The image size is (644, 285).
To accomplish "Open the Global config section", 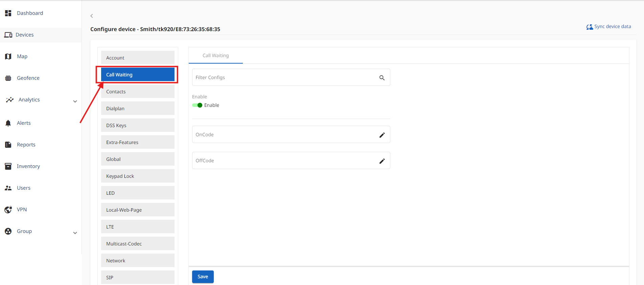I will (138, 159).
